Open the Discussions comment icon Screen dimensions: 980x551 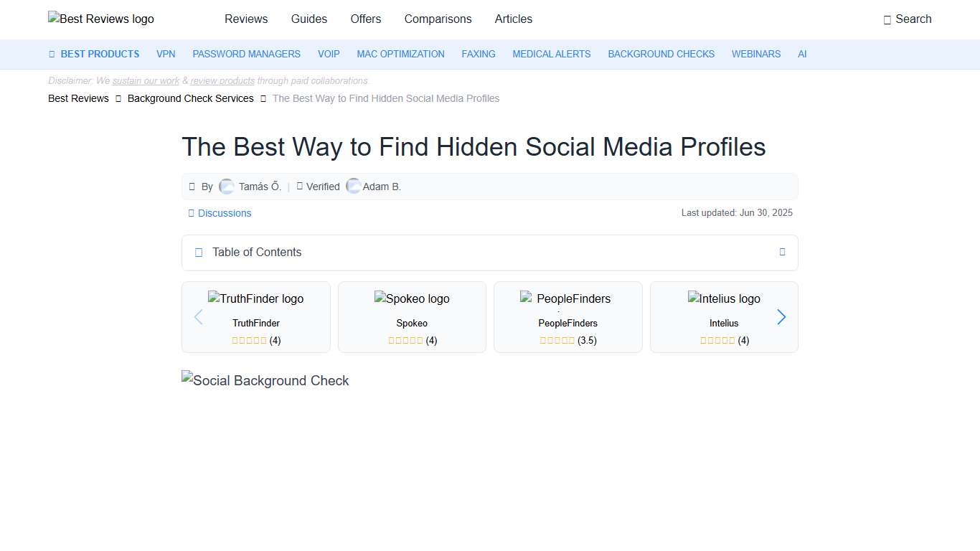coord(191,213)
